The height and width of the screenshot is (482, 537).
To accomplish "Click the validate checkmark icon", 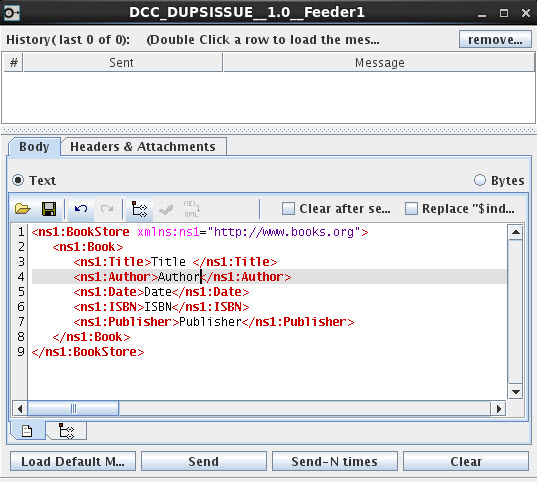I will pos(166,209).
